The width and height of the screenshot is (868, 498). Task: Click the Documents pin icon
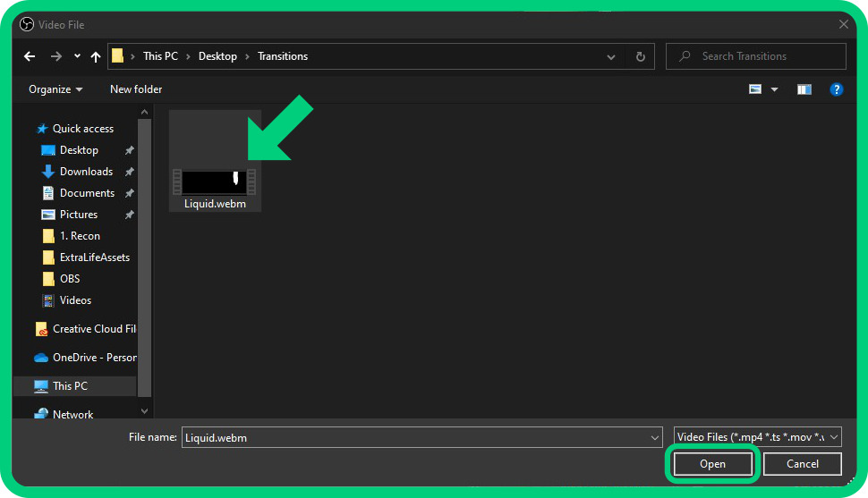129,193
